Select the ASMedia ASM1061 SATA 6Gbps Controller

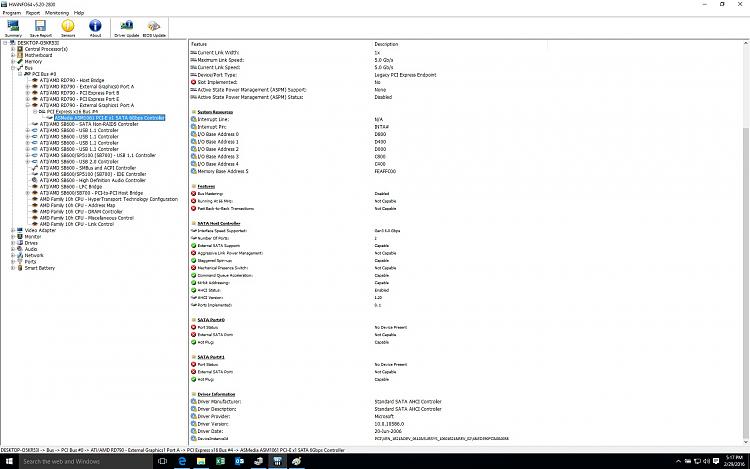coord(109,118)
